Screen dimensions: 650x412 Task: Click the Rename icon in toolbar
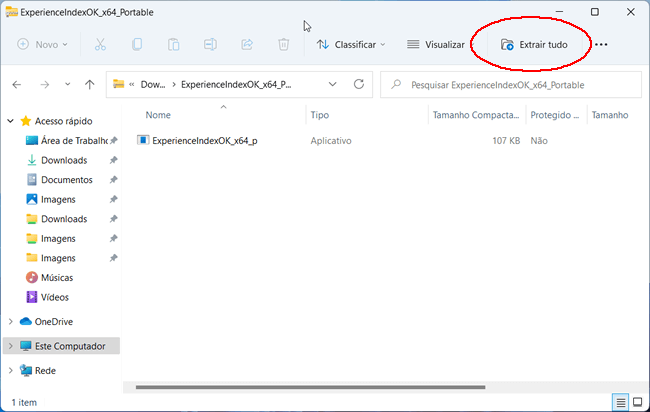point(210,44)
